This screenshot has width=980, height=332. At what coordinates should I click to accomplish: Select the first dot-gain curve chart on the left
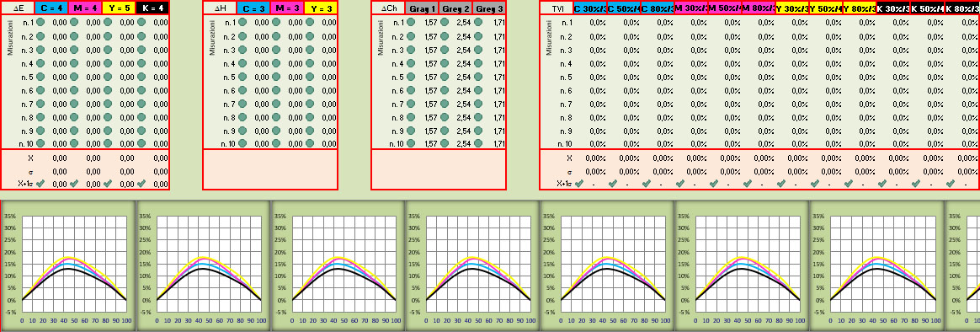pos(67,266)
